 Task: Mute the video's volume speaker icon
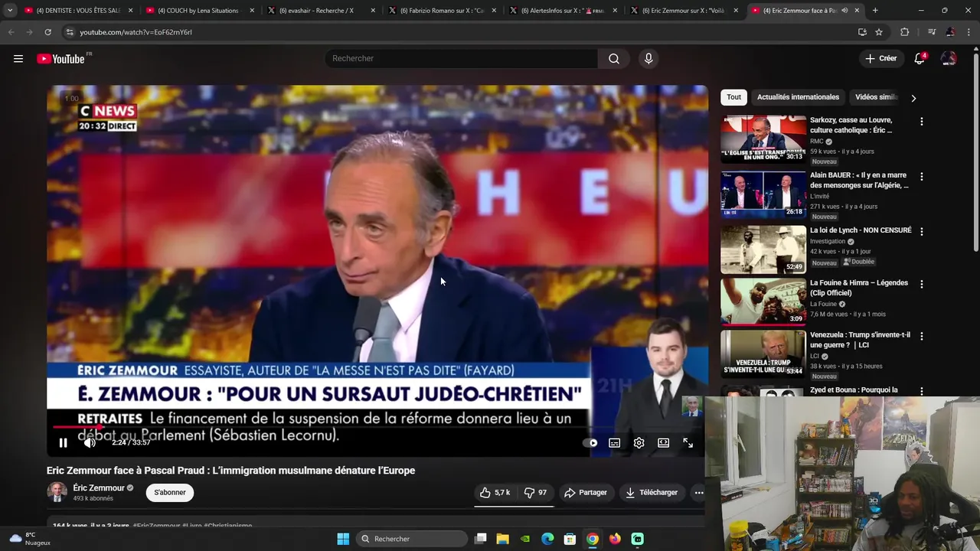click(90, 442)
